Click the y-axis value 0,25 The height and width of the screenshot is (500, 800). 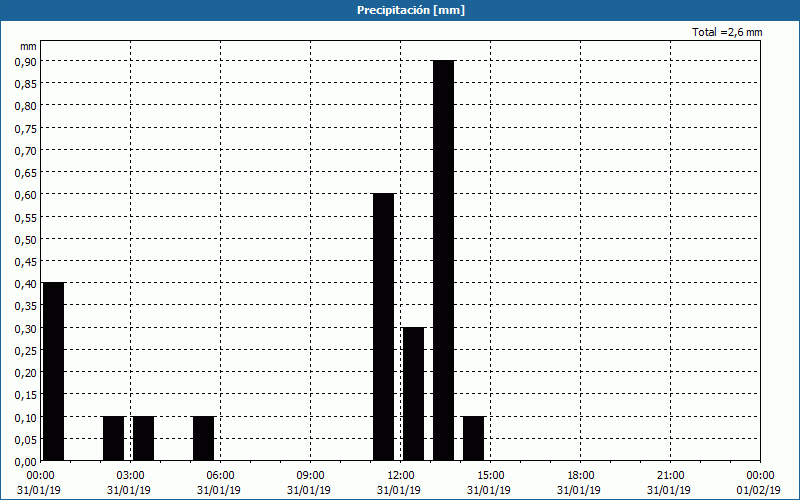[26, 351]
